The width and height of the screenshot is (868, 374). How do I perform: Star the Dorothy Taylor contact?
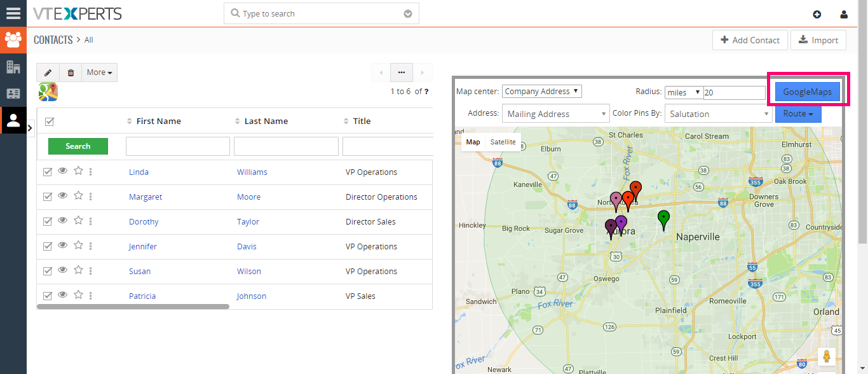[x=78, y=220]
